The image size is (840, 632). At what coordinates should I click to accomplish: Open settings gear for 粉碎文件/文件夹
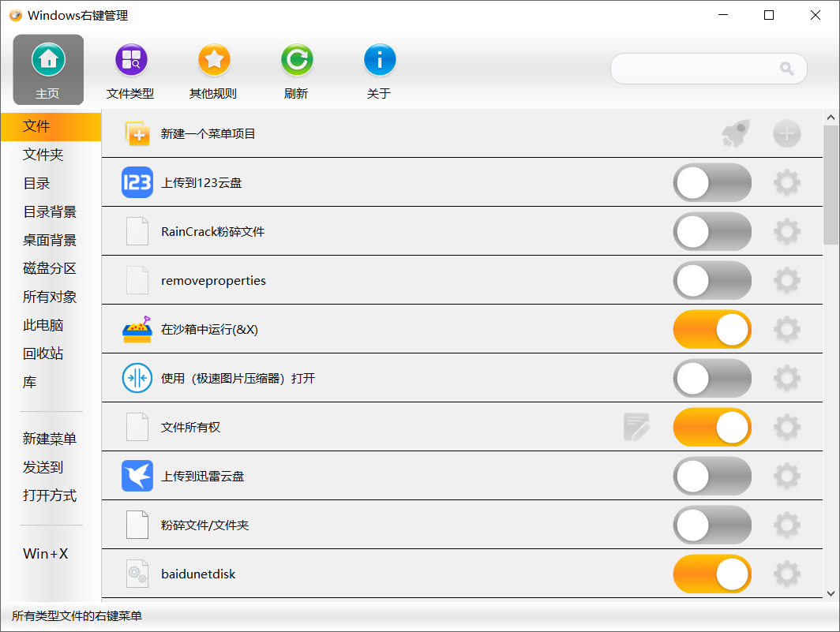(786, 525)
